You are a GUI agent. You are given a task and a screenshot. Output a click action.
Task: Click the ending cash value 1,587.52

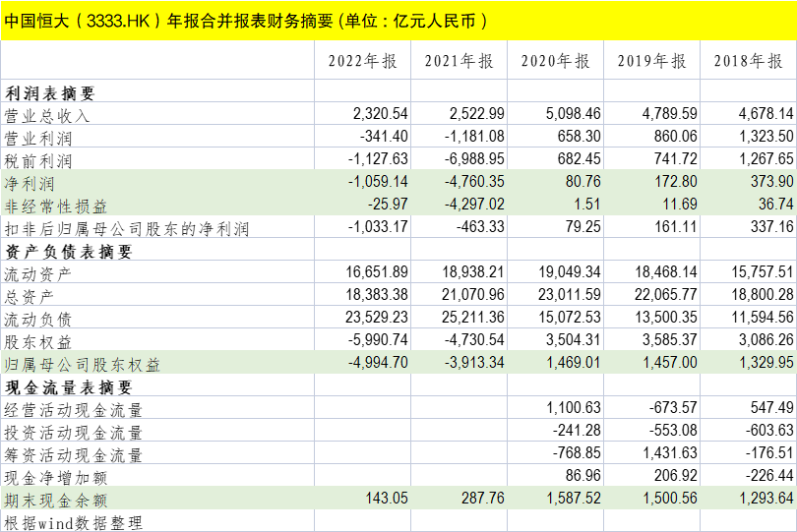[x=574, y=498]
